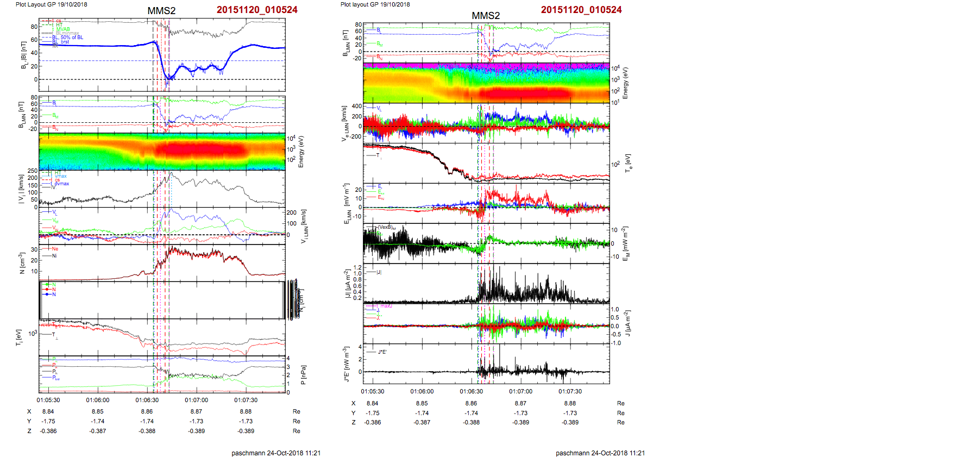Screen dimensions: 980x457
Task: Click the J*E' legend label in bottom-right panel
Action: 382,352
